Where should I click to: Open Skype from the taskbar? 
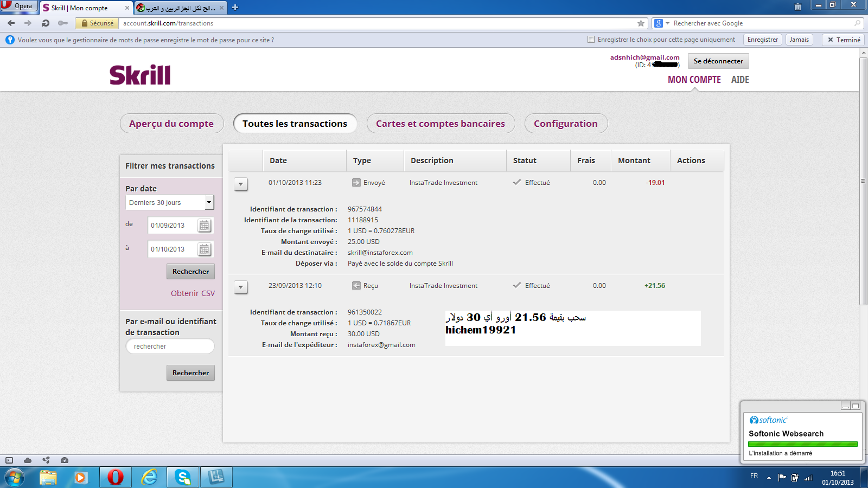tap(183, 478)
